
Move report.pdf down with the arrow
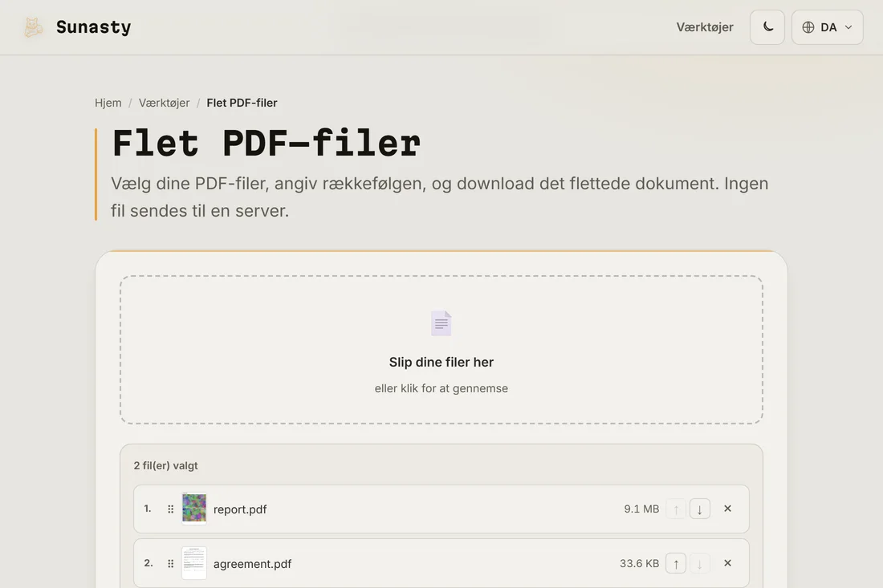(699, 509)
